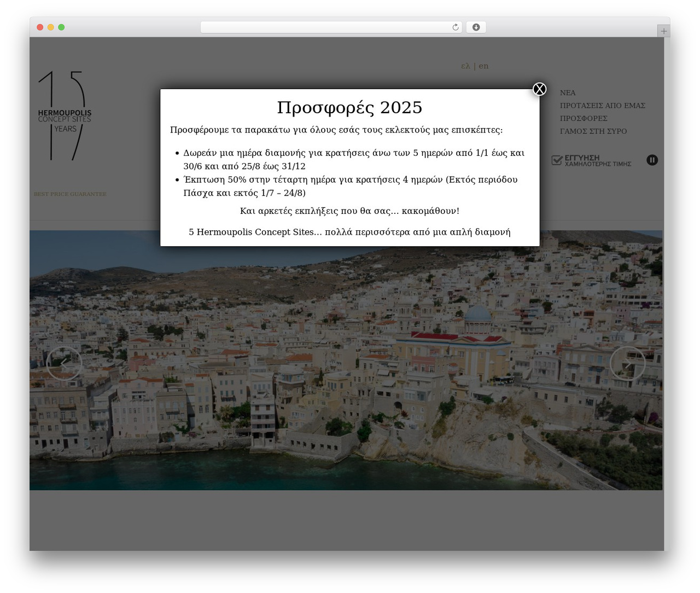Click the 'Δωρεάν μια ημέρα διαμονής' offer text

coord(354,159)
